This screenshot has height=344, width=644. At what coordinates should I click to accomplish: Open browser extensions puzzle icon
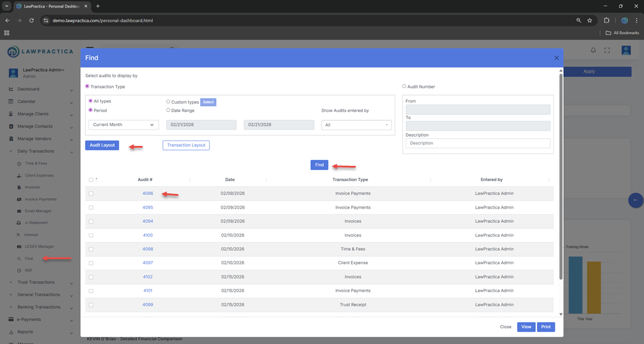coord(607,21)
